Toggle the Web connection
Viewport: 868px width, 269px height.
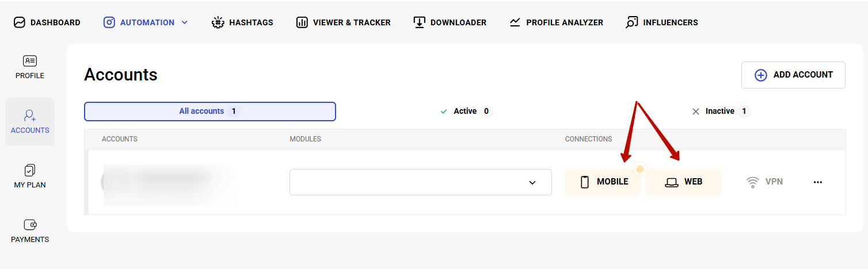click(x=683, y=182)
